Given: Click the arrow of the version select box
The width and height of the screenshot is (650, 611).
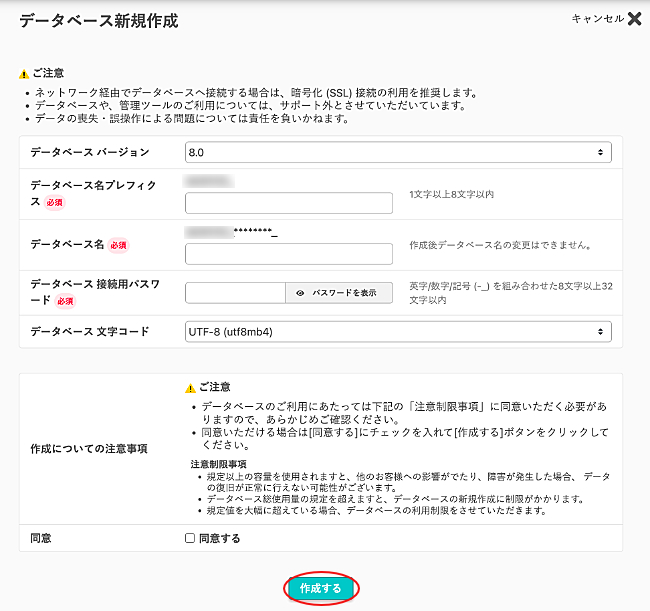Looking at the screenshot, I should (x=600, y=152).
